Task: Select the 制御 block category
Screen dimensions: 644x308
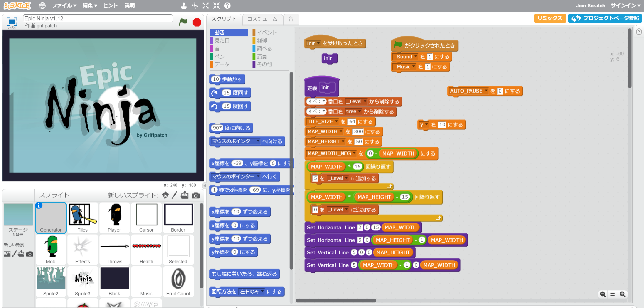Action: (262, 40)
